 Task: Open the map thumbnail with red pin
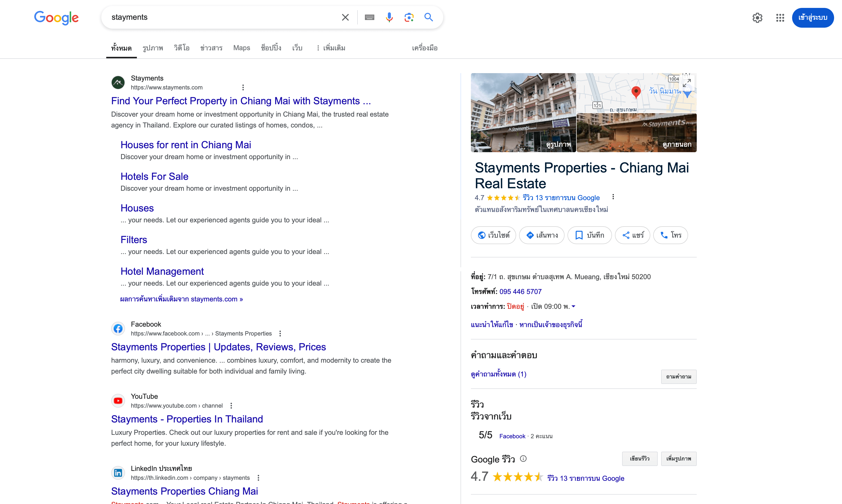click(636, 93)
